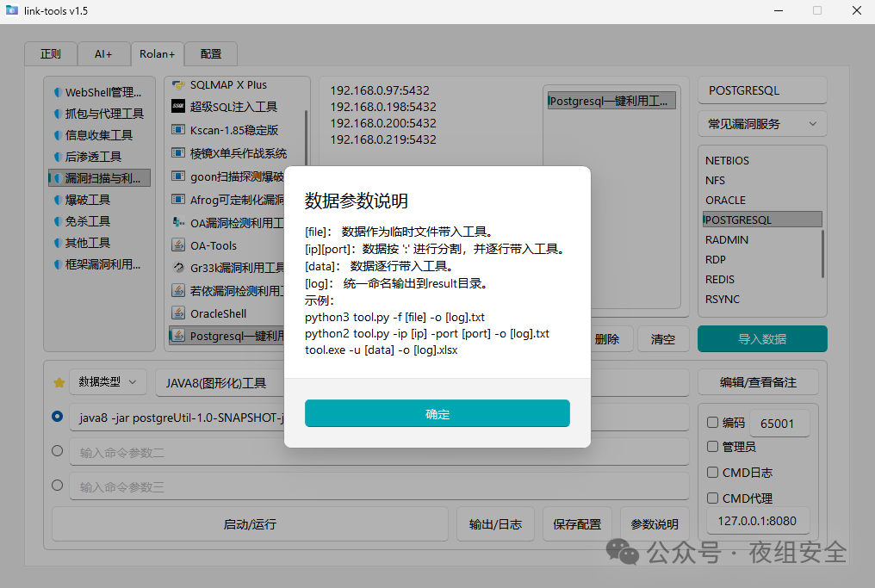Toggle the 管理员 checkbox
The height and width of the screenshot is (588, 875).
tap(712, 447)
